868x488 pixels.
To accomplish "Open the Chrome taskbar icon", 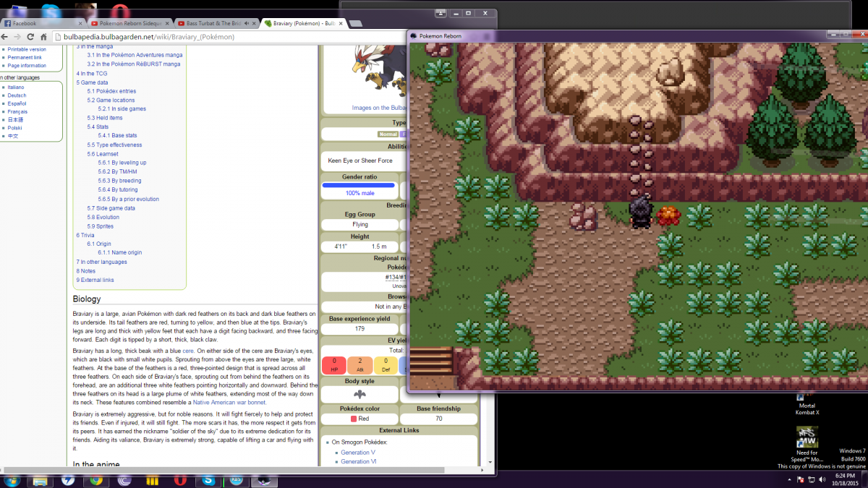I will click(96, 480).
